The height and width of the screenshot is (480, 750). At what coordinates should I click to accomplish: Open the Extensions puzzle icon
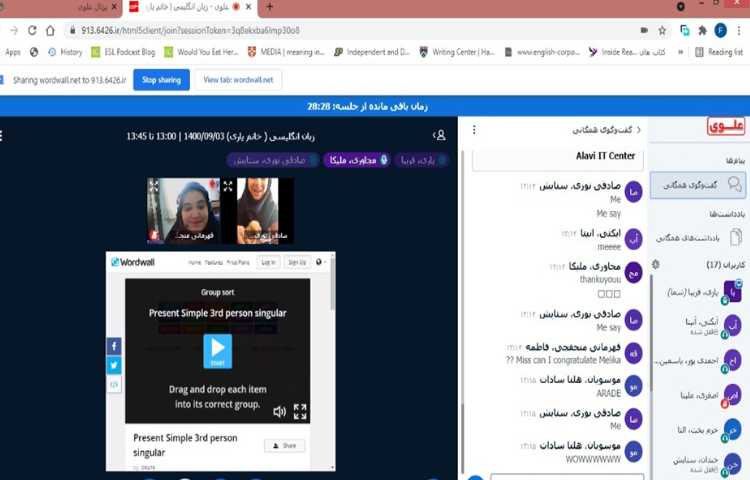click(x=702, y=31)
